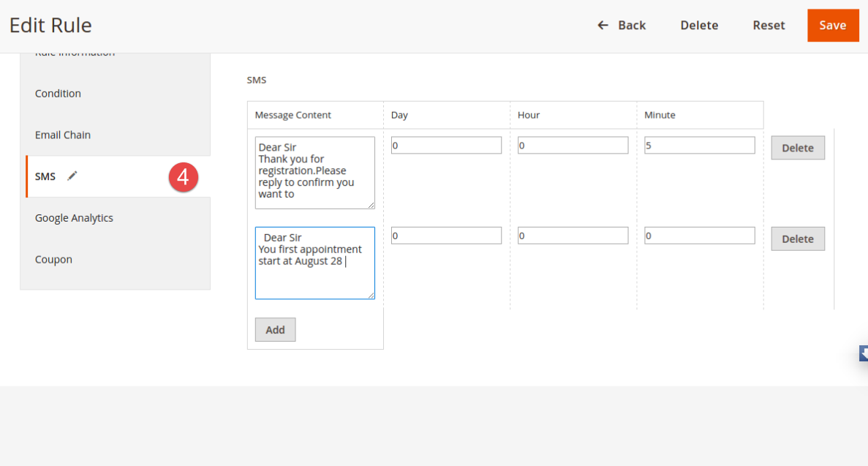Open the Condition tab

(58, 94)
